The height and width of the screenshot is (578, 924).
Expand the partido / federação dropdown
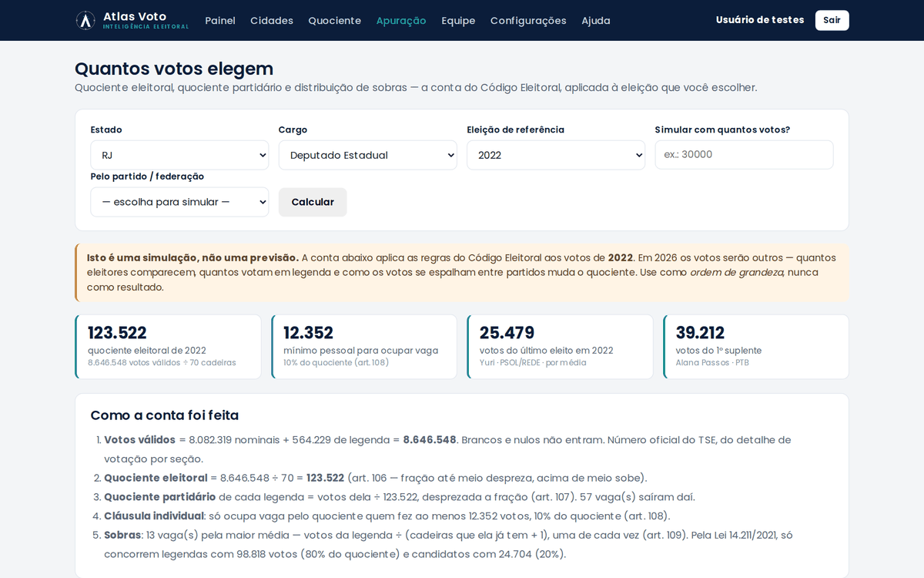179,202
